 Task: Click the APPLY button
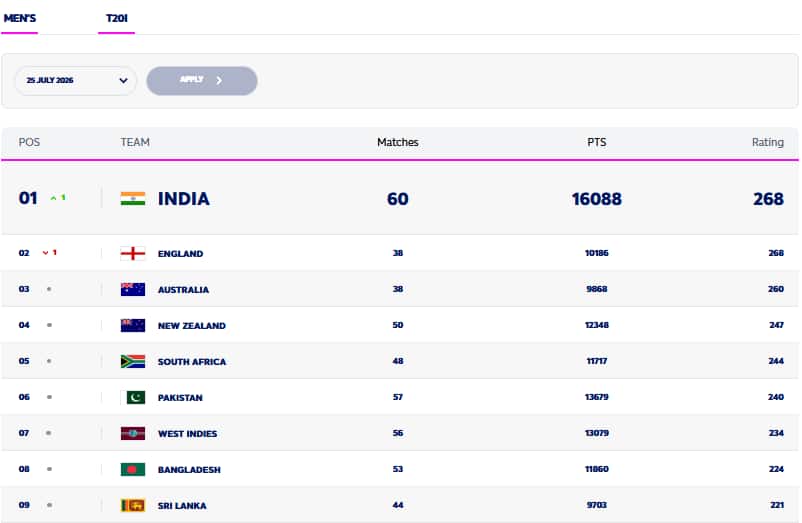202,80
